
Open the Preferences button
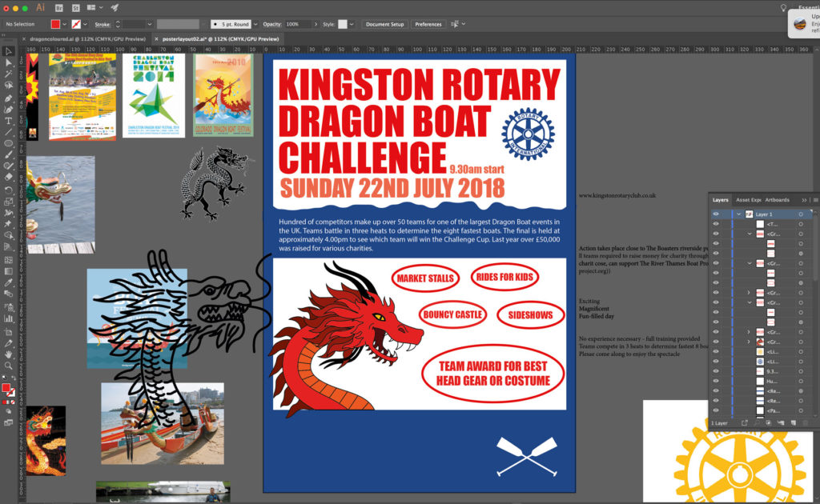pyautogui.click(x=428, y=24)
